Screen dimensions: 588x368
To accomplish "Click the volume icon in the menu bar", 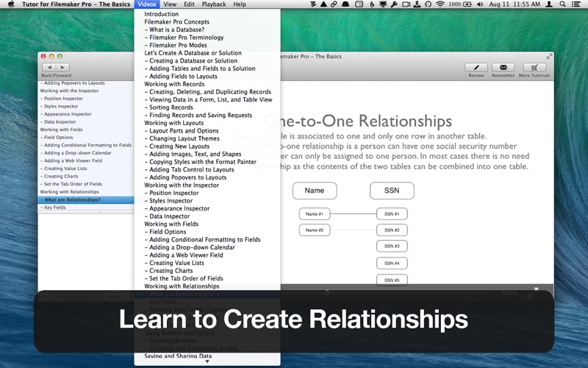I will [480, 4].
